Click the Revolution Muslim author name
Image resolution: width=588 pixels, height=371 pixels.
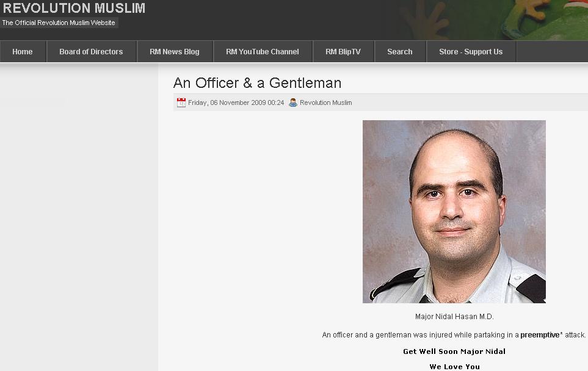coord(326,103)
